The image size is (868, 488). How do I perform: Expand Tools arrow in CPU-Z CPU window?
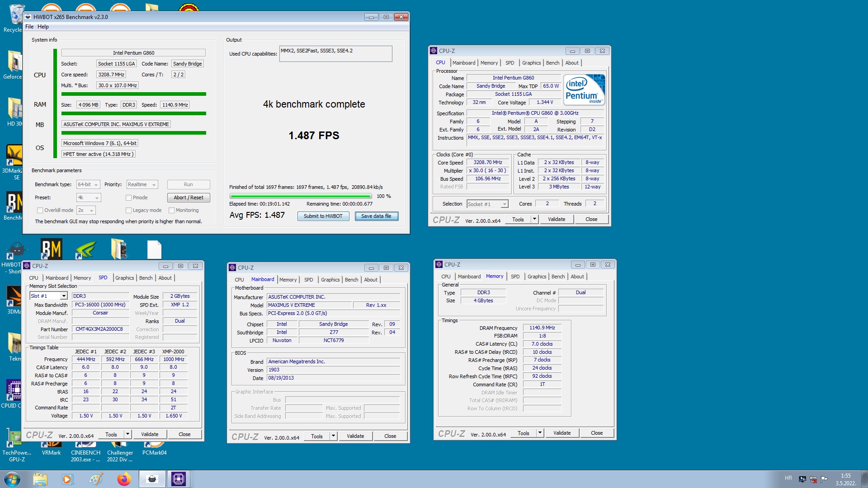tap(534, 219)
